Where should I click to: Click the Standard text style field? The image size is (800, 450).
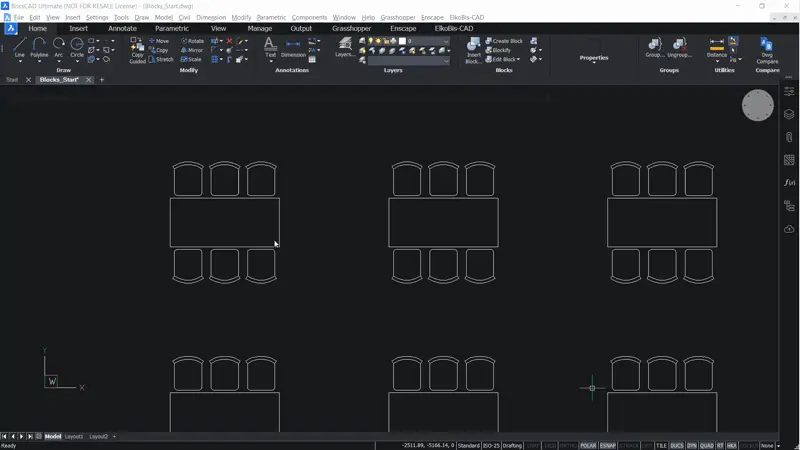[x=468, y=445]
